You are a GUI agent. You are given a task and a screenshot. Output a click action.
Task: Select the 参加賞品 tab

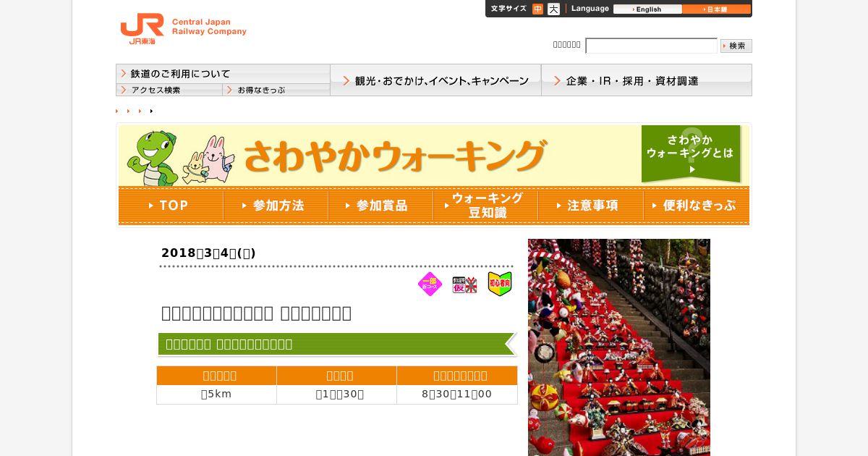pyautogui.click(x=380, y=206)
